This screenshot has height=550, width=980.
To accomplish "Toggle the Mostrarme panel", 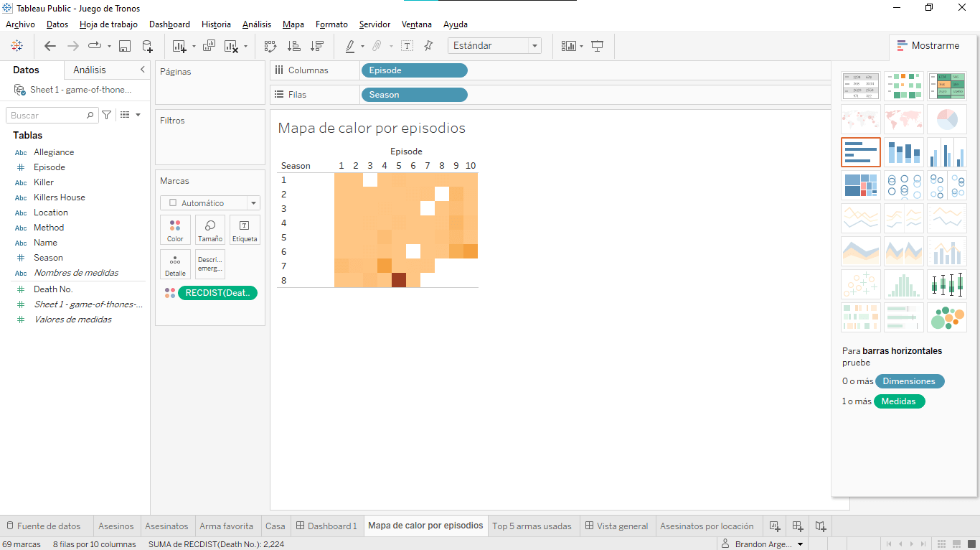I will [928, 45].
